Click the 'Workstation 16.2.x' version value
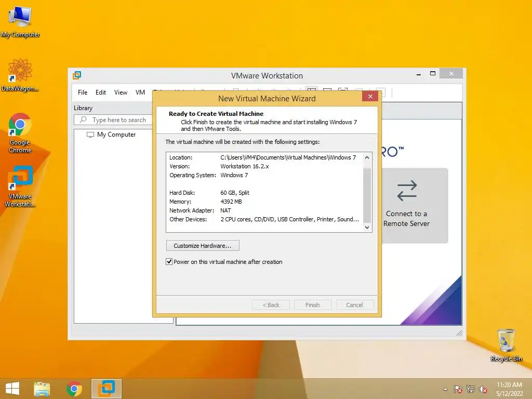 click(x=245, y=166)
